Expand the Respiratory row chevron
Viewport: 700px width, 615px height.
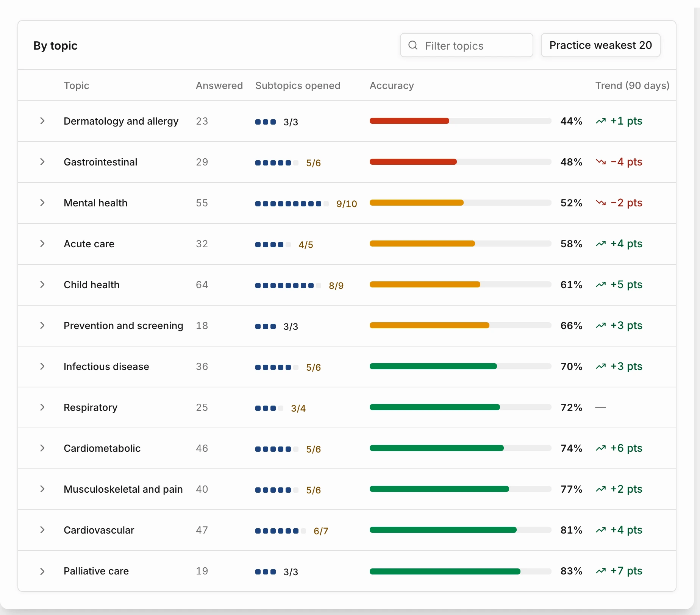point(42,407)
